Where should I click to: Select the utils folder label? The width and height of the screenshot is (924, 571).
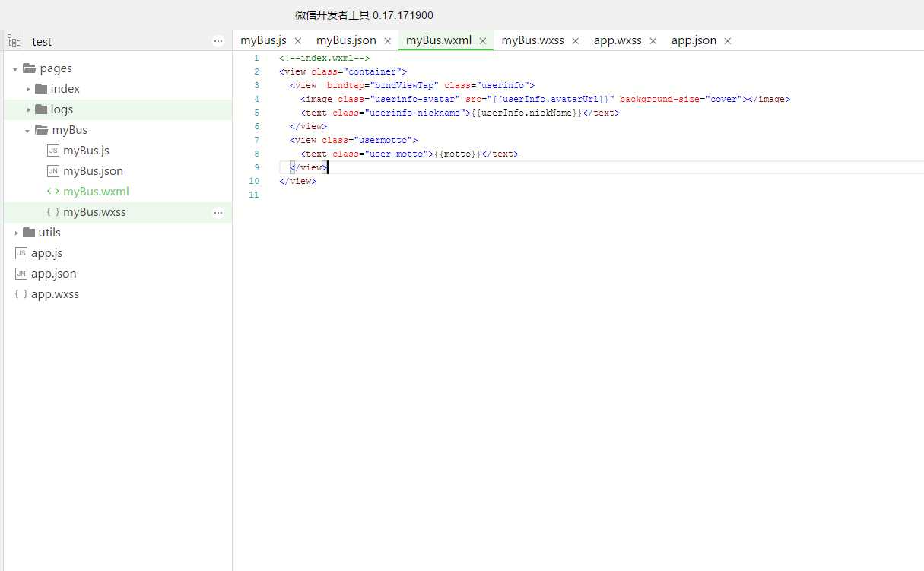[x=49, y=233]
